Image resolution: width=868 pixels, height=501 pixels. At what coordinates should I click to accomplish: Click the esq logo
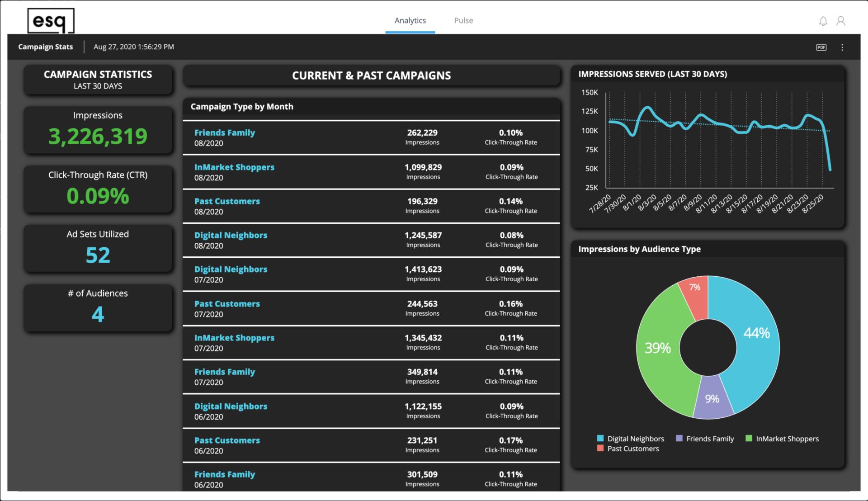[x=51, y=20]
